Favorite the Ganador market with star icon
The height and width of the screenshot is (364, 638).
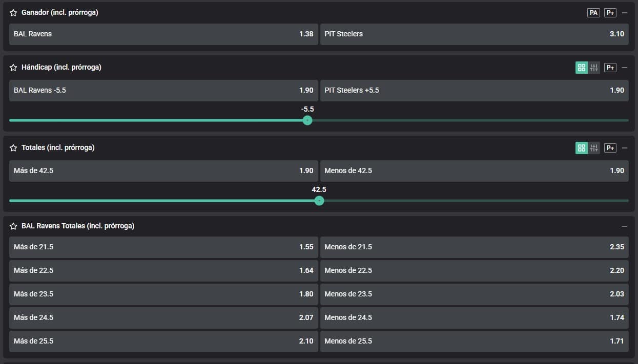click(13, 13)
